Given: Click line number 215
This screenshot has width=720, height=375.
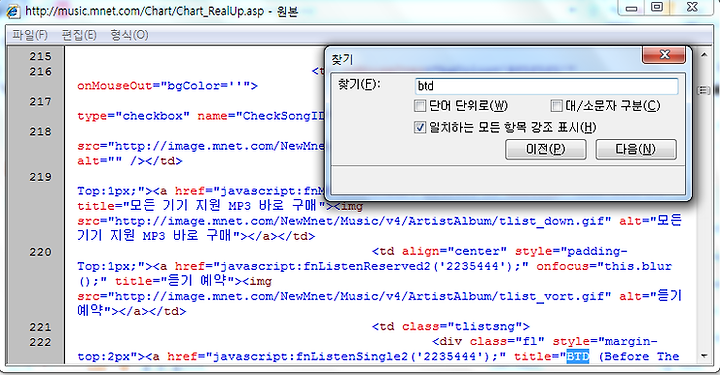Looking at the screenshot, I should 40,56.
